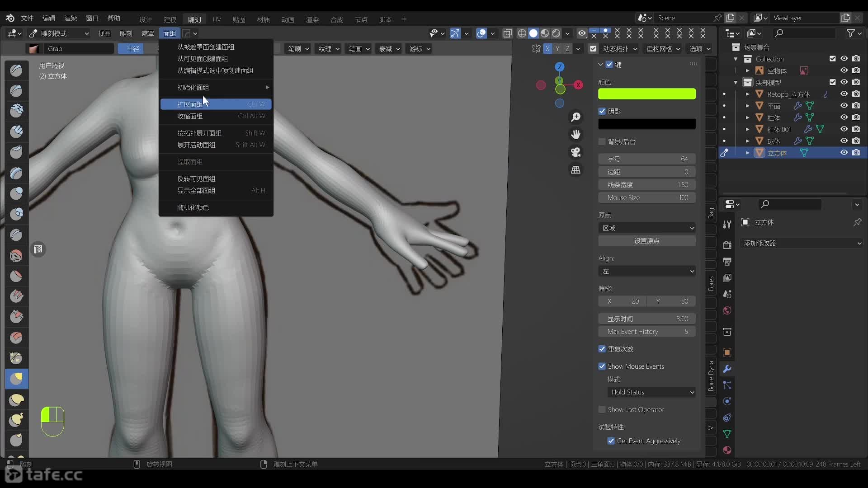This screenshot has height=488, width=868.
Task: Open the 选项 options button
Action: [699, 49]
